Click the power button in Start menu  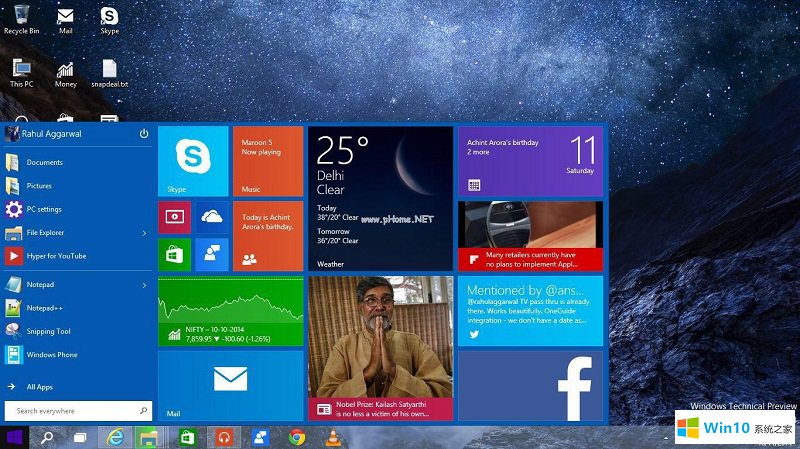144,134
